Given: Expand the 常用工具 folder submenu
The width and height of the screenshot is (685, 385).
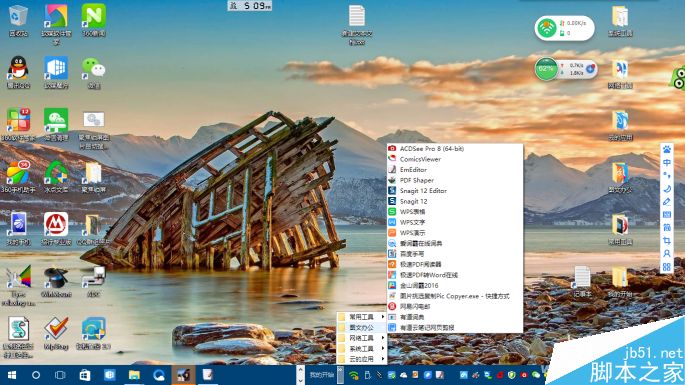Looking at the screenshot, I should (x=361, y=316).
